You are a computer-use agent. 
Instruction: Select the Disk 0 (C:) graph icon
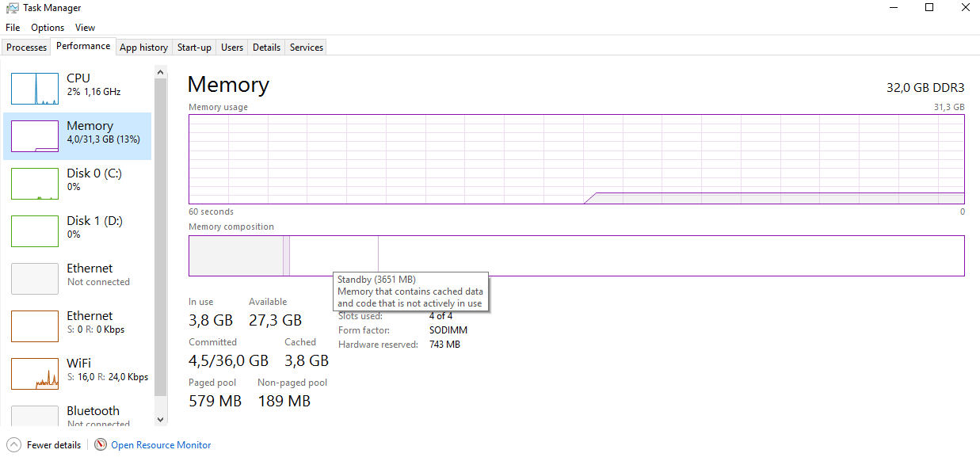point(35,184)
